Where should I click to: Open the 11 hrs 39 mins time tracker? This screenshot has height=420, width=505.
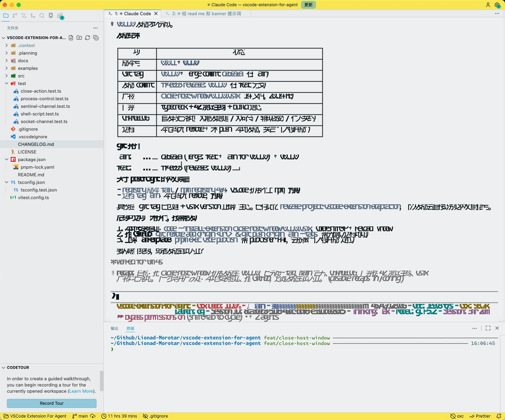(x=119, y=416)
